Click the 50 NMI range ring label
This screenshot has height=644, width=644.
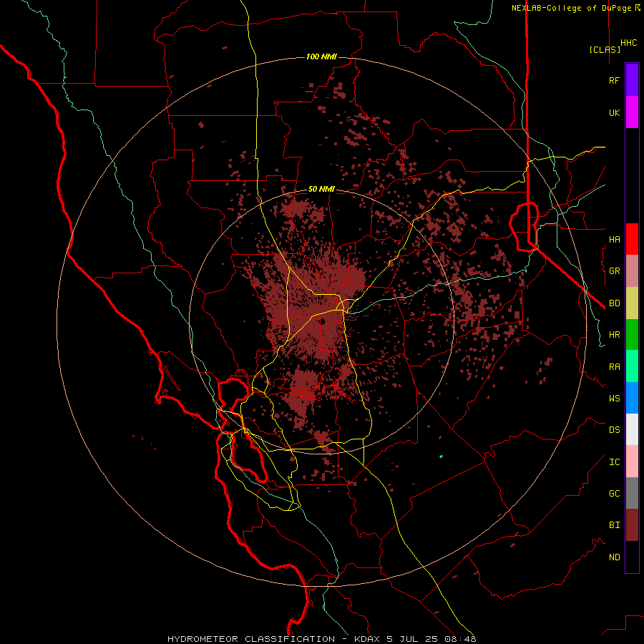tap(321, 189)
